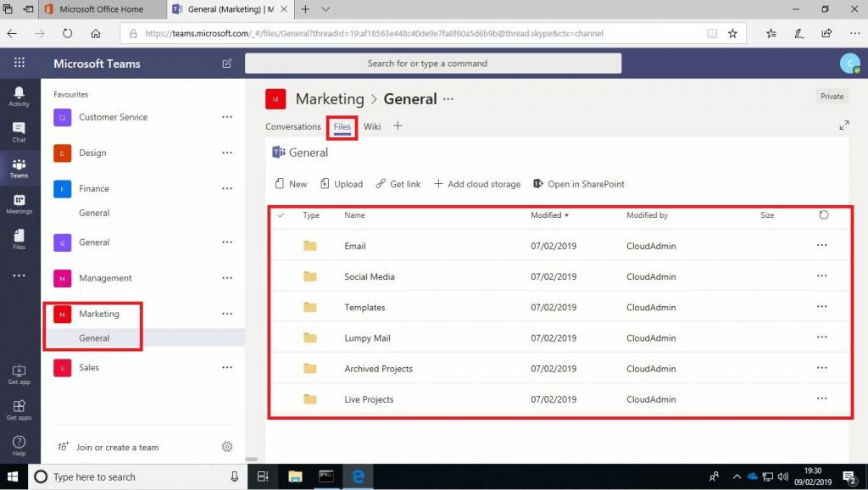Viewport: 868px width, 490px height.
Task: Click Add cloud storage
Action: coord(476,184)
